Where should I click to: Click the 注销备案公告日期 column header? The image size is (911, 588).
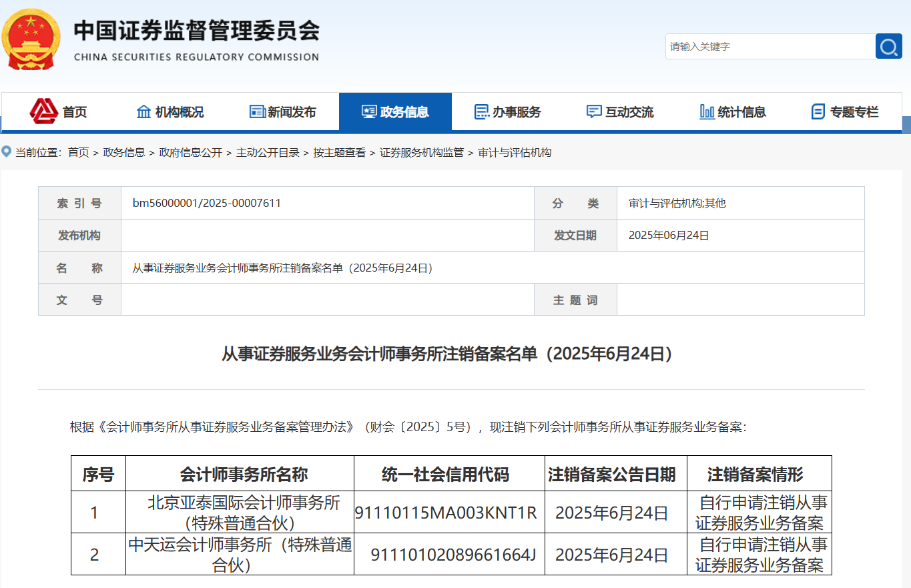[615, 474]
